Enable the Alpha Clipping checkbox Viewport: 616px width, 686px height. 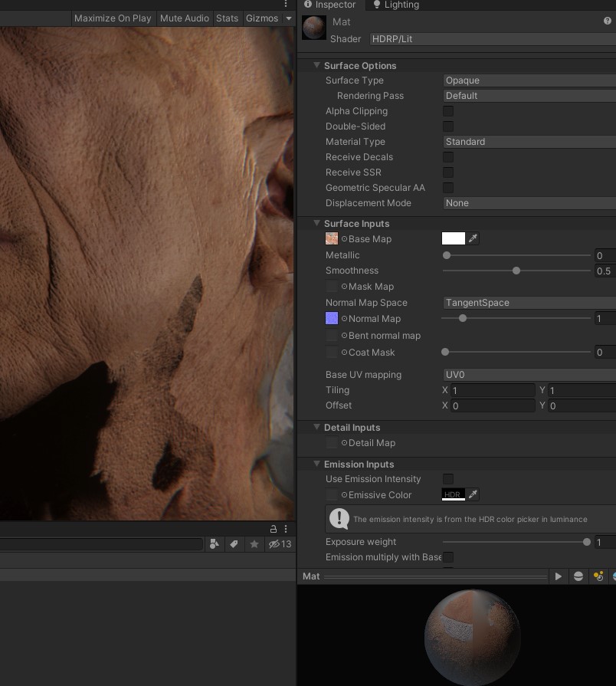[448, 111]
